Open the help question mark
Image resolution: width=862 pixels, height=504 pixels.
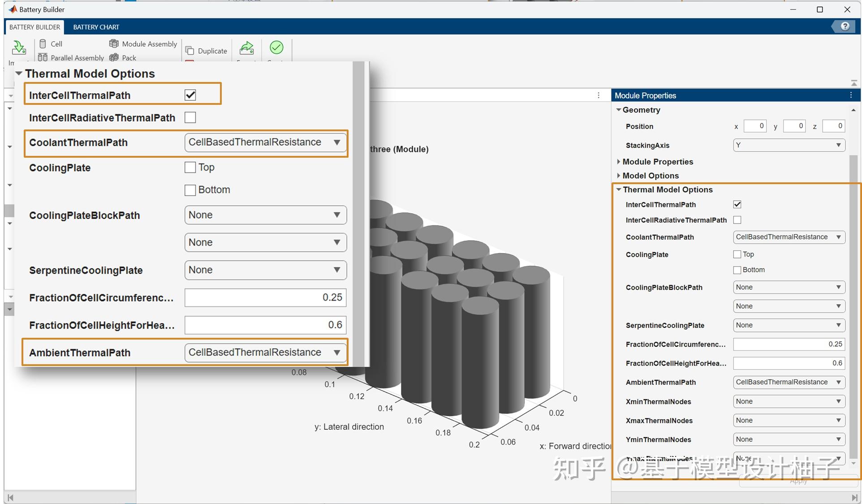(x=845, y=26)
